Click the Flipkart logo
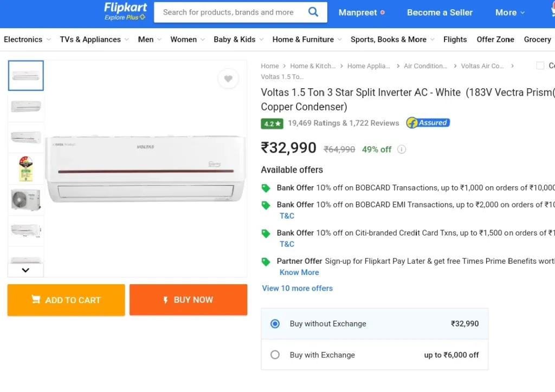 click(125, 11)
